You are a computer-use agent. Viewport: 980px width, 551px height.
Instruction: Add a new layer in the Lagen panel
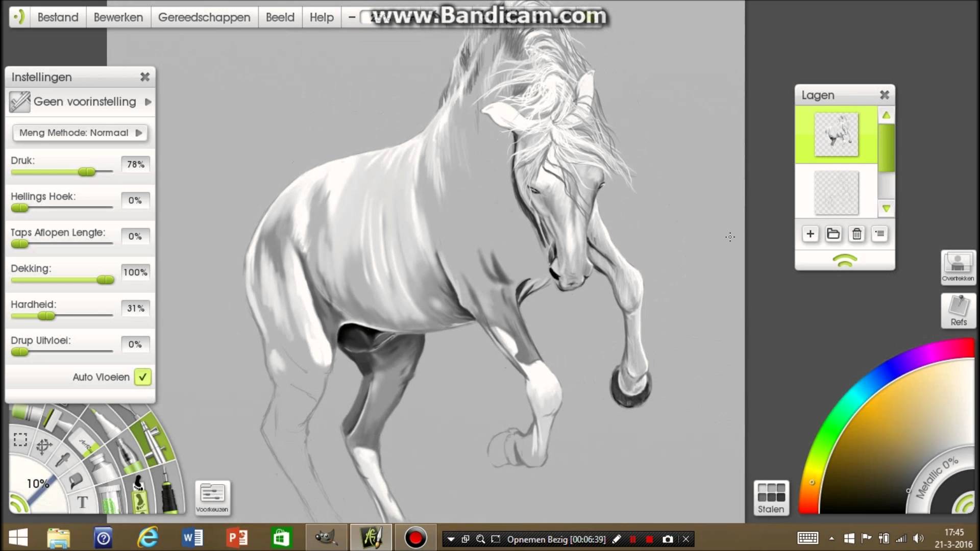pos(811,234)
